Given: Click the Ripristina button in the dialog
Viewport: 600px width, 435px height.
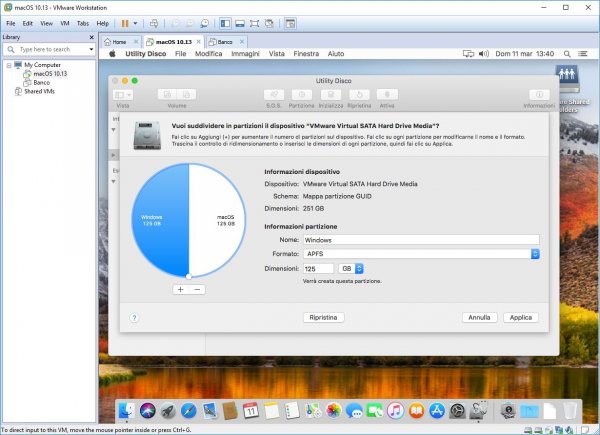Looking at the screenshot, I should click(x=323, y=318).
